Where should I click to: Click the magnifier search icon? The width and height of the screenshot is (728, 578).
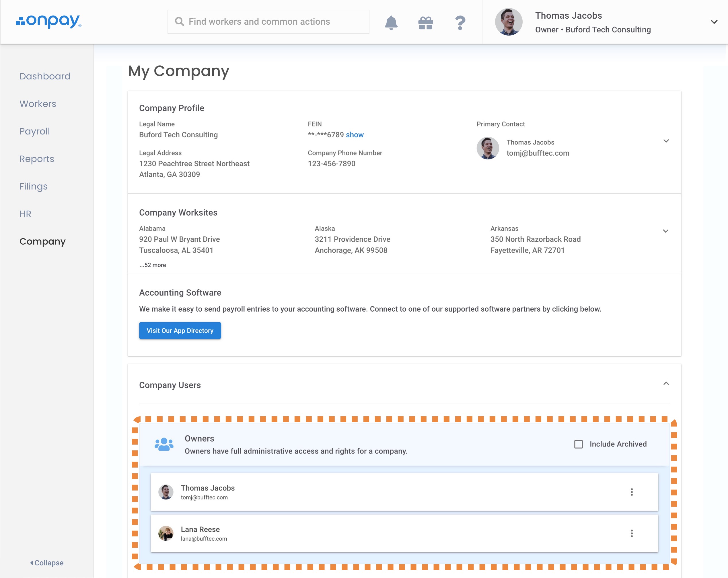[179, 22]
